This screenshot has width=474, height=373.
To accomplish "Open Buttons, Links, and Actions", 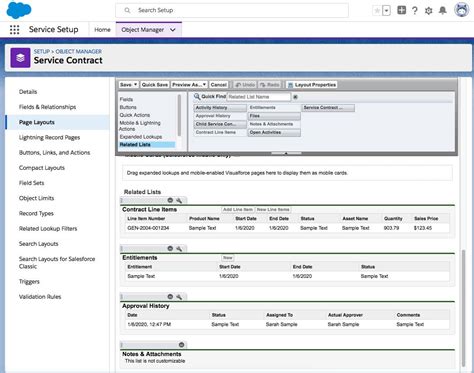I will coord(54,153).
